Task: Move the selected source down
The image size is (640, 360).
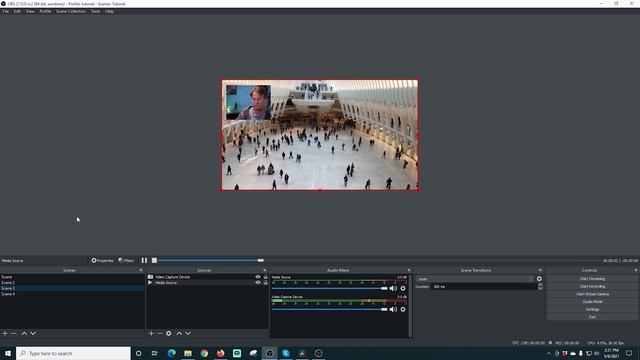Action: click(188, 333)
